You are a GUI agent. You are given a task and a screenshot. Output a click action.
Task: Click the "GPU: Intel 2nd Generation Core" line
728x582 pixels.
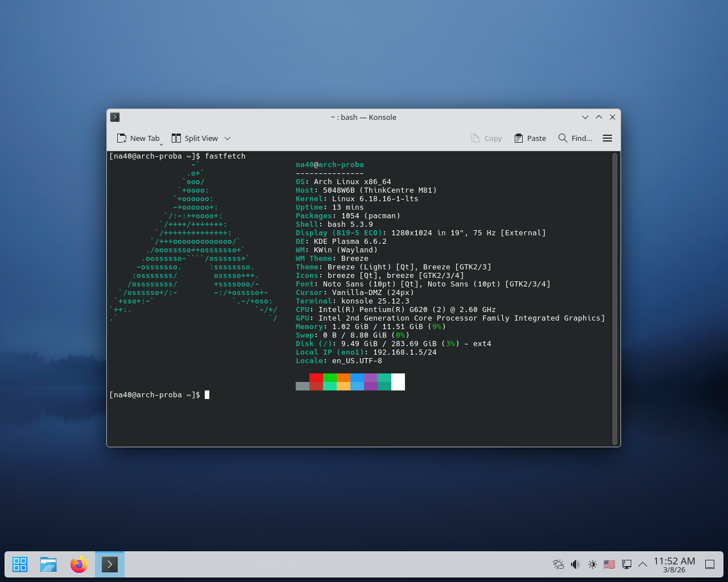[x=450, y=318]
